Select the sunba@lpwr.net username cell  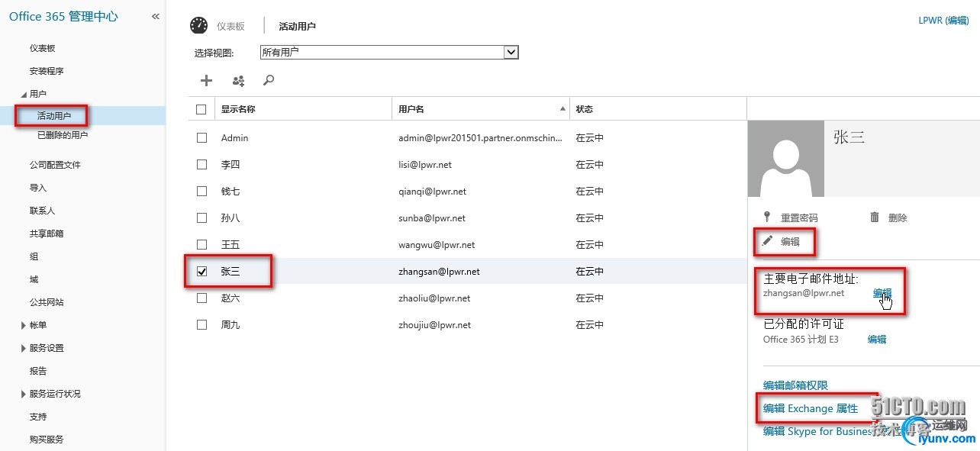pos(432,218)
